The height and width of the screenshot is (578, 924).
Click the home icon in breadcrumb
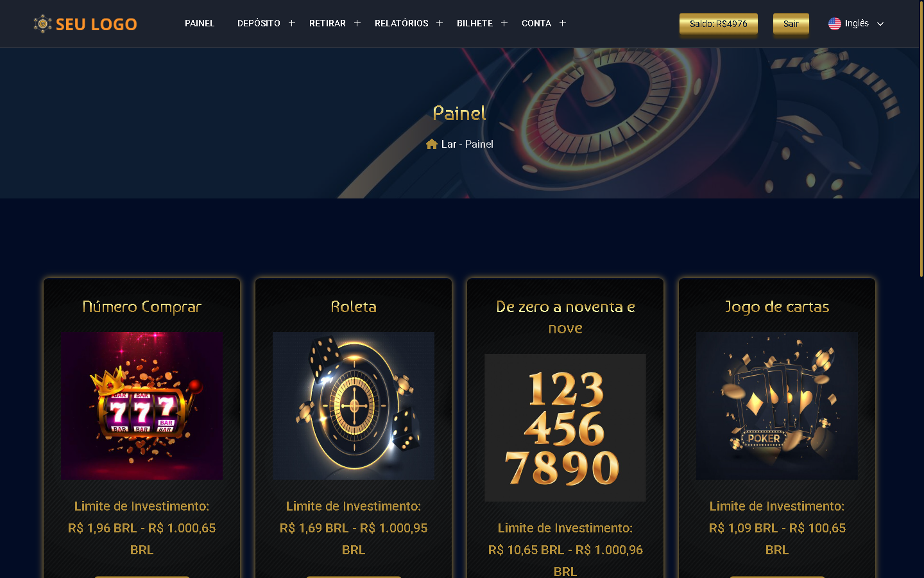point(432,144)
